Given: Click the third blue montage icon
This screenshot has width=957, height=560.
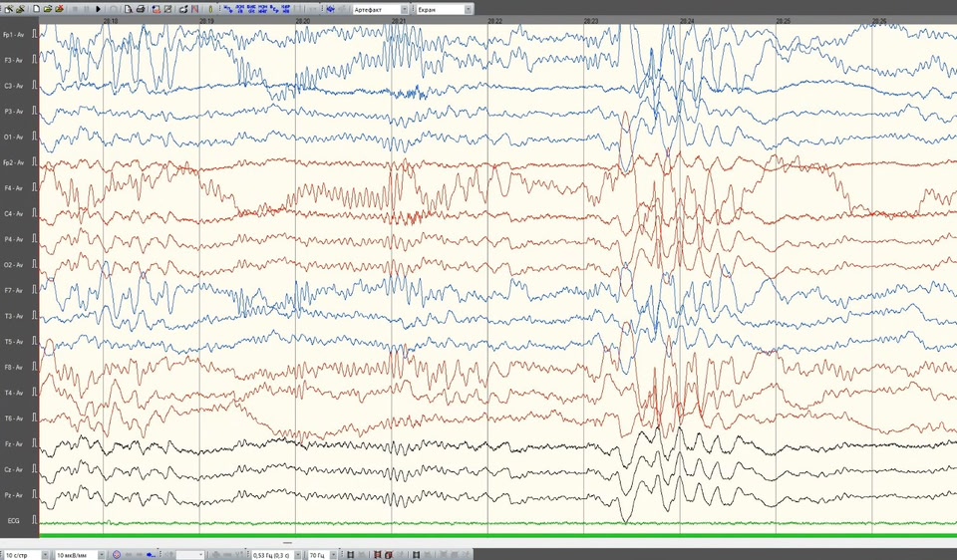Looking at the screenshot, I should [x=251, y=9].
